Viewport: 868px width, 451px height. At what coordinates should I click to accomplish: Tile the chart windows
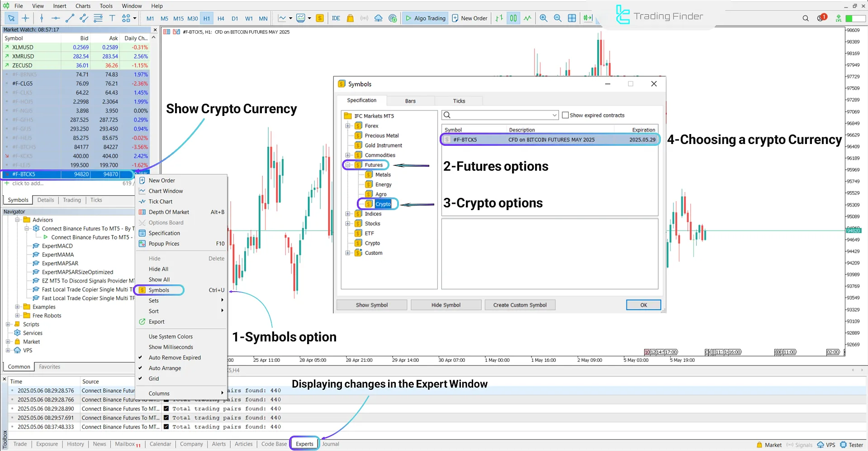click(x=572, y=19)
